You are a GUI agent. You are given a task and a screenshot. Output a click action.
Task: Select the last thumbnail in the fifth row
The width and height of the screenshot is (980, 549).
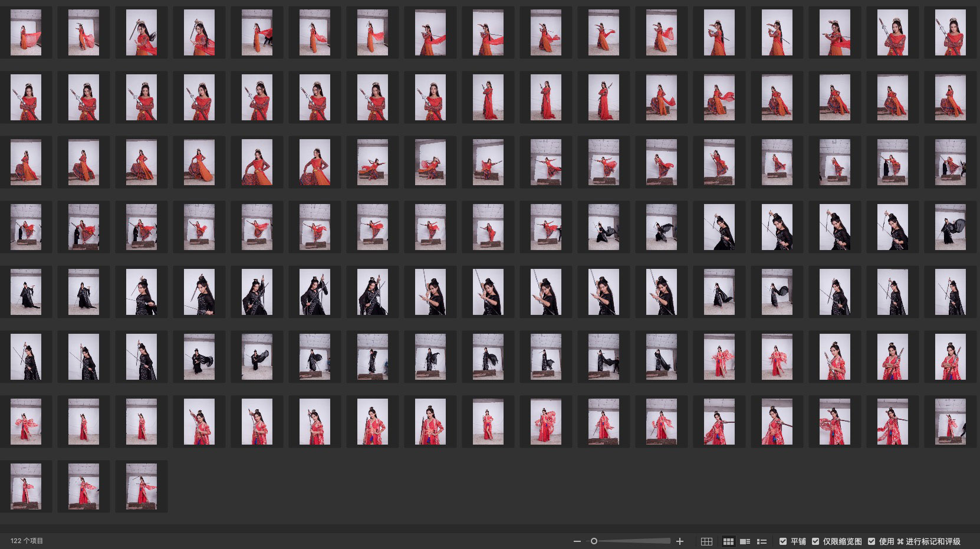[x=950, y=292]
